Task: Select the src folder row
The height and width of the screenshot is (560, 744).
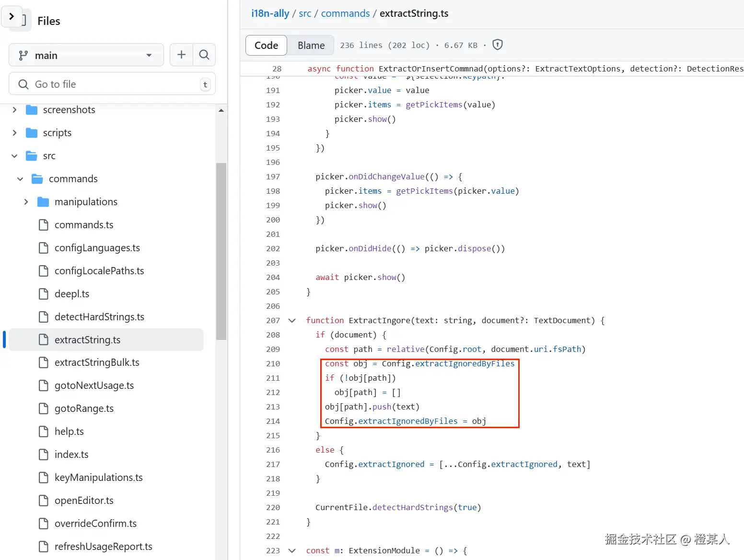Action: (106, 156)
